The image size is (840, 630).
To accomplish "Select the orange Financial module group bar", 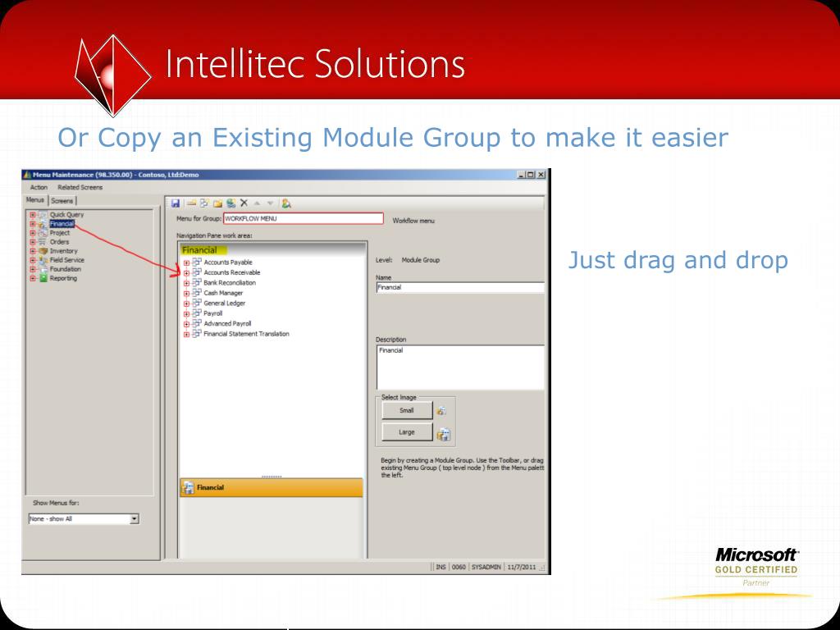I will coord(272,487).
